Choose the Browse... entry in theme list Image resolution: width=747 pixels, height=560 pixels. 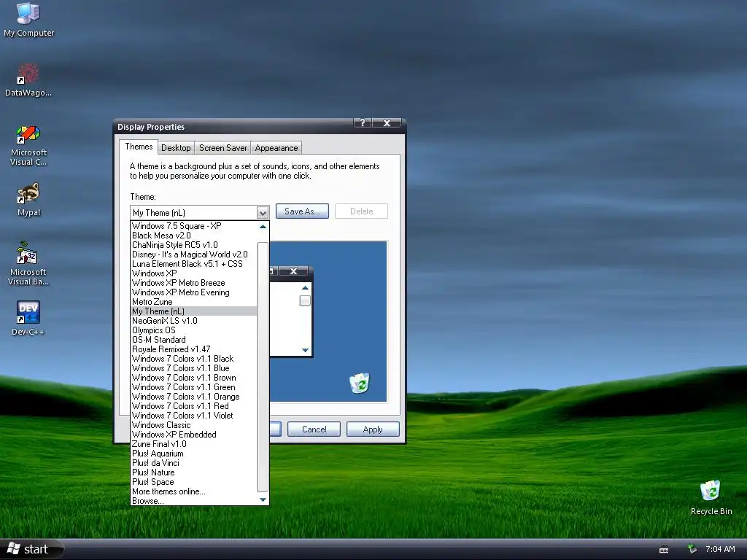coord(194,501)
